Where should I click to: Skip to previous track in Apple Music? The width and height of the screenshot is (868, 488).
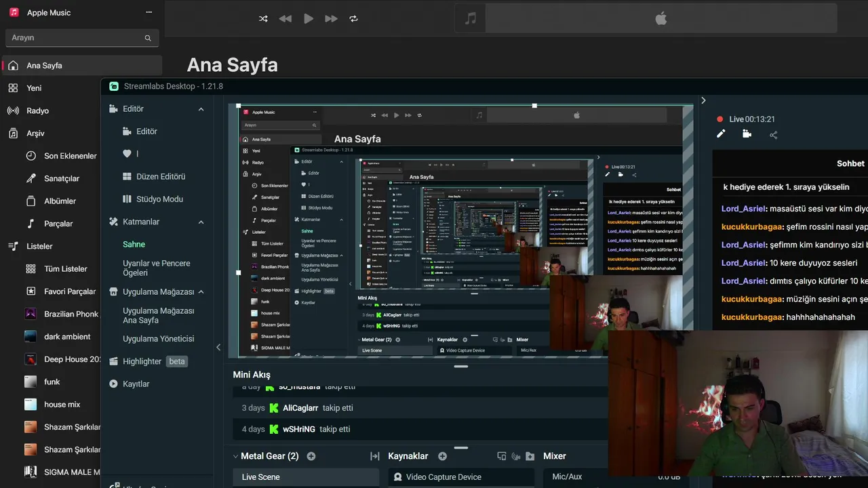[285, 19]
